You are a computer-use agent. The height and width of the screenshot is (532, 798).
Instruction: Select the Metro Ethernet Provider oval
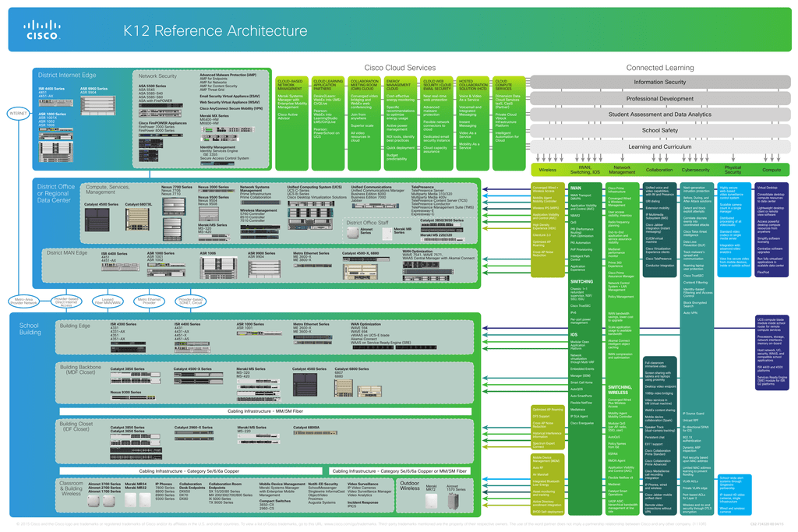tap(149, 301)
